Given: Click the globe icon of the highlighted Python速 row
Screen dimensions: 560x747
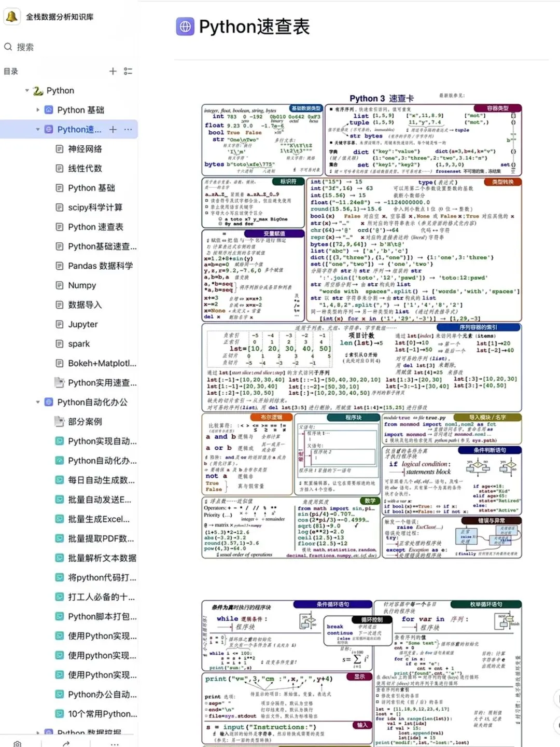Looking at the screenshot, I should [x=49, y=129].
